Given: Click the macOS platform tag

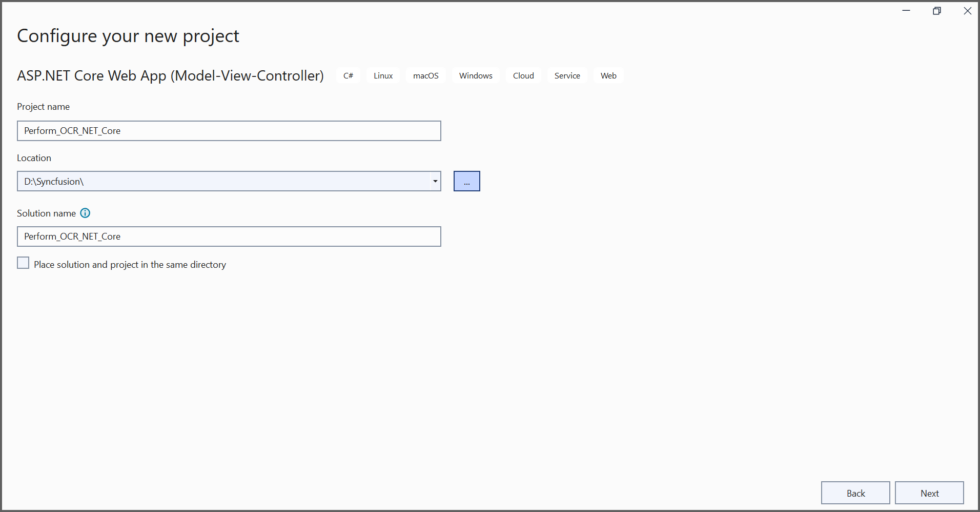Looking at the screenshot, I should pyautogui.click(x=425, y=75).
